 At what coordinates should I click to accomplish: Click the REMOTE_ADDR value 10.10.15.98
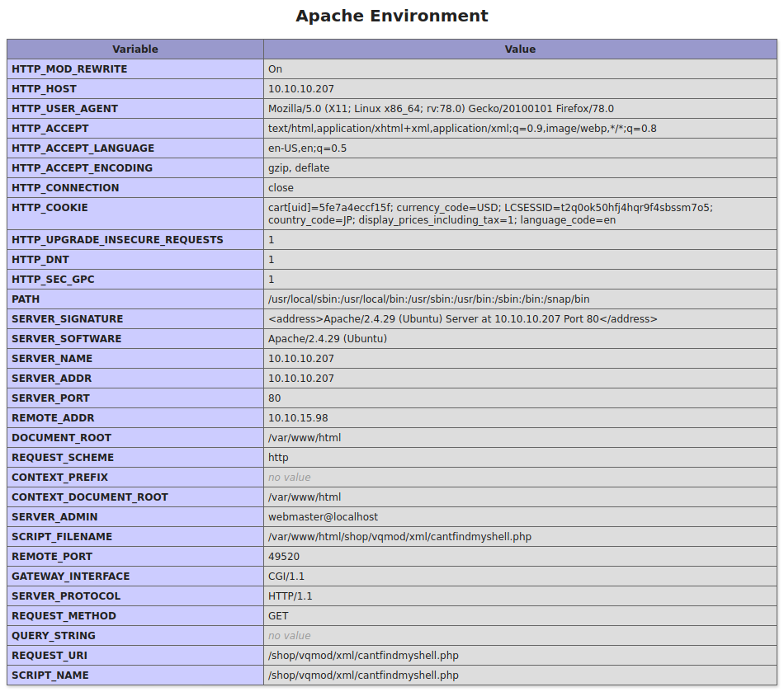coord(298,418)
